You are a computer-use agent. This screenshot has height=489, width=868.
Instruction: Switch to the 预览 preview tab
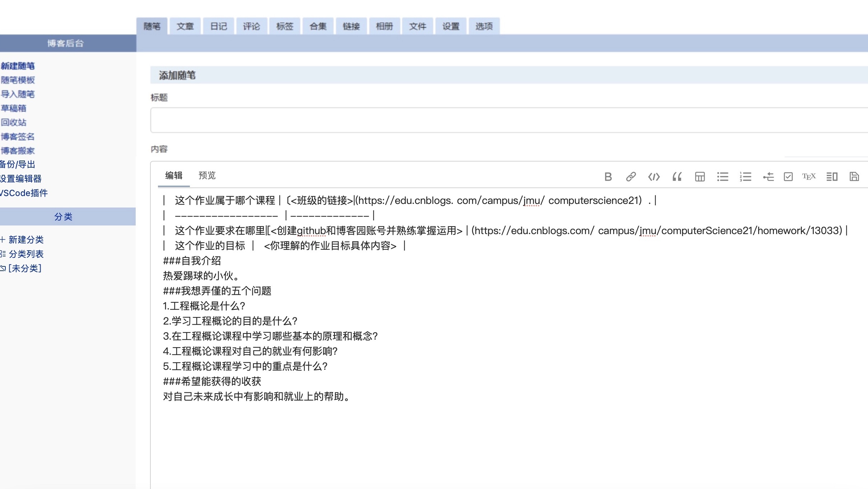(x=207, y=175)
